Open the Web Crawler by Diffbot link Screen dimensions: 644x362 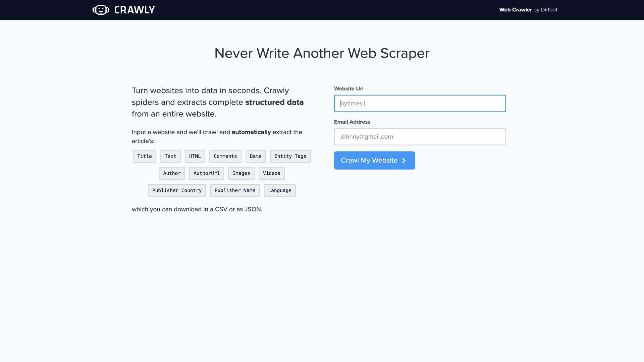tap(528, 10)
